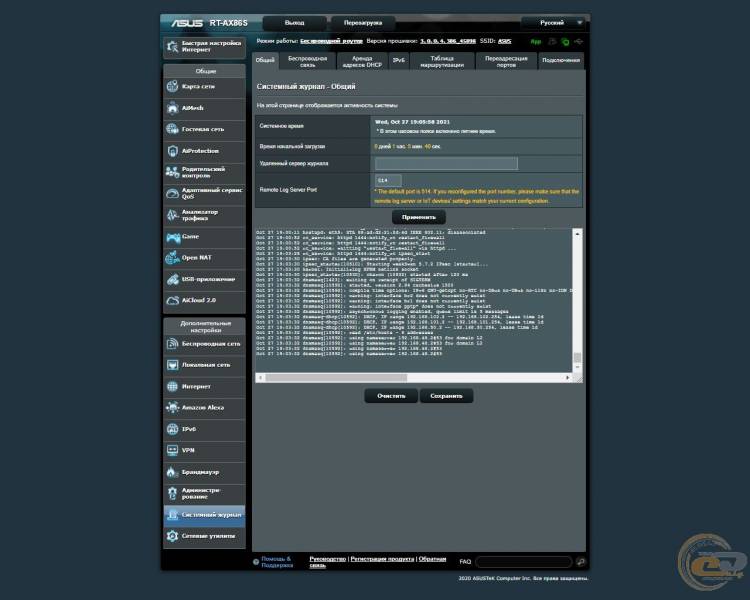The image size is (750, 600).
Task: Open Wireless (Беспроводная сеть) settings icon
Action: 172,344
